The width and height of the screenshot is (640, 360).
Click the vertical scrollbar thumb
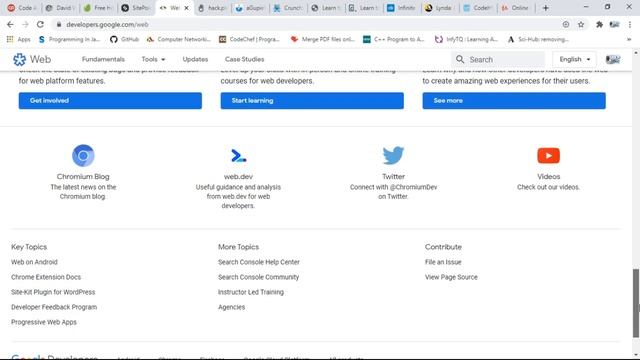coord(636,303)
